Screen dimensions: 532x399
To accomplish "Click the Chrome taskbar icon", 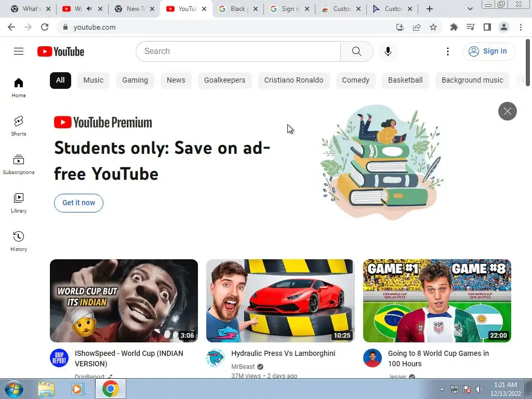I will [110, 389].
